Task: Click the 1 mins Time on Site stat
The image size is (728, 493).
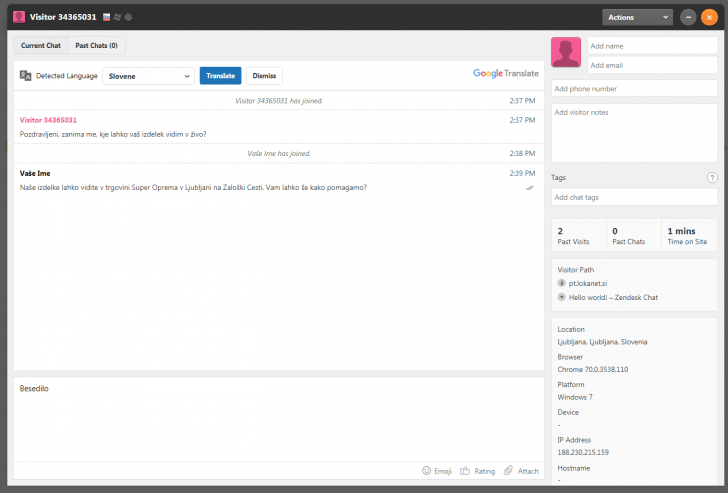Action: click(689, 235)
